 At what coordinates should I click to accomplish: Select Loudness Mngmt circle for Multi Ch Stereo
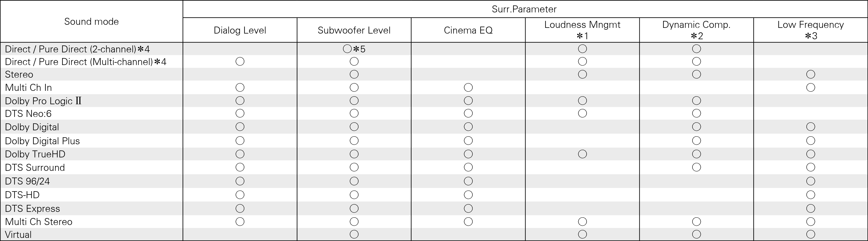click(583, 221)
